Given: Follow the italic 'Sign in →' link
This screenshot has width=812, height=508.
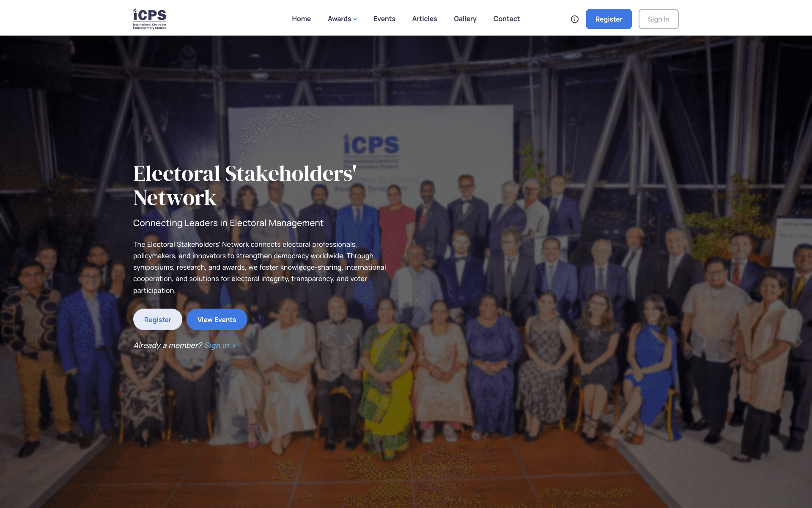Looking at the screenshot, I should click(x=220, y=345).
